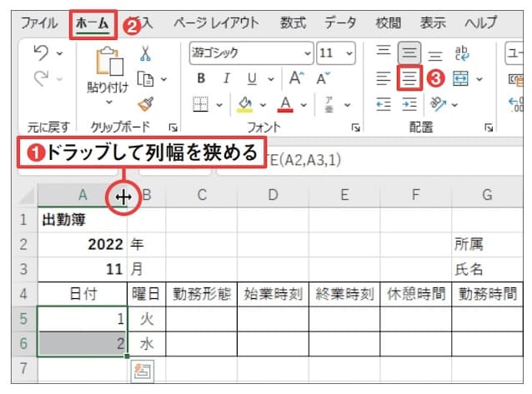The image size is (532, 394).
Task: Open the ヘルプ tab
Action: [x=481, y=23]
